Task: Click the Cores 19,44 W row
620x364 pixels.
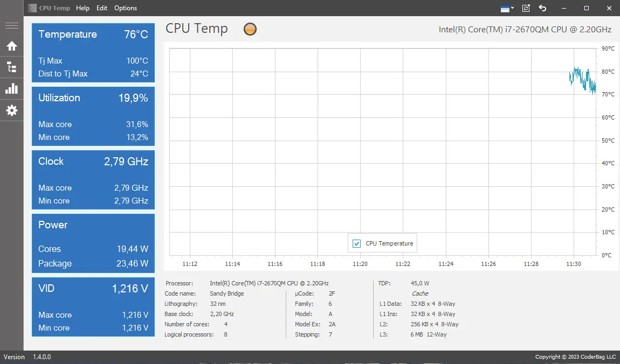Action: [x=93, y=249]
